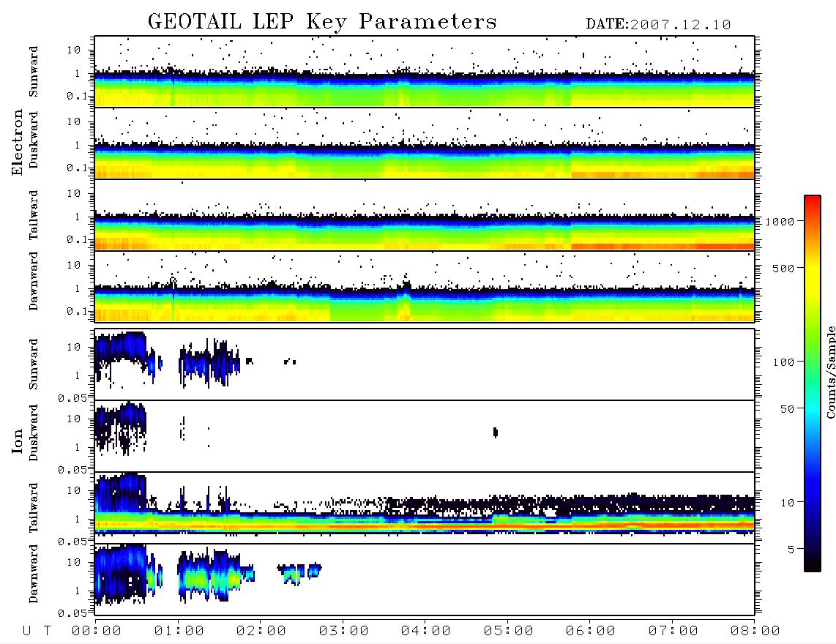The image size is (836, 644).
Task: Click the Ion "Dawnward" axis label
Action: tap(34, 574)
